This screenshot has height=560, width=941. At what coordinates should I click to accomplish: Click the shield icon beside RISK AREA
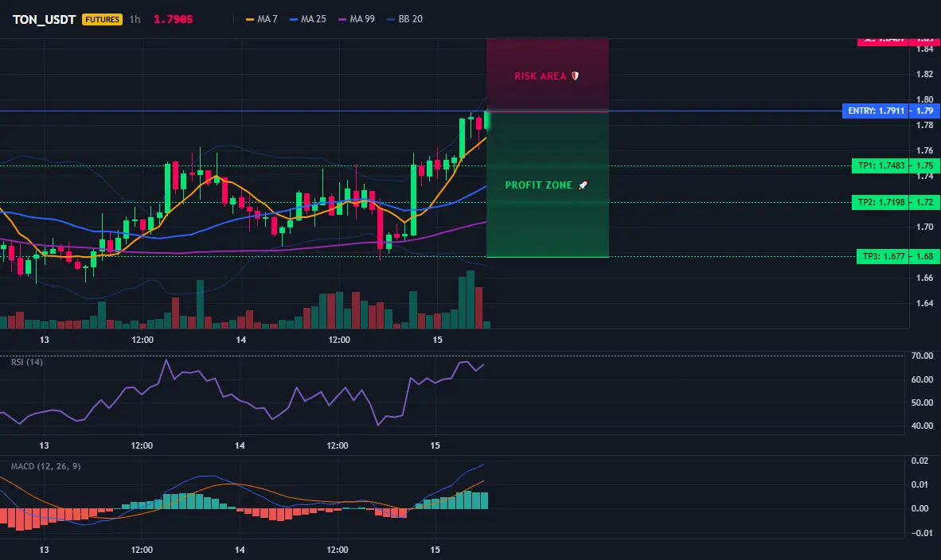575,76
